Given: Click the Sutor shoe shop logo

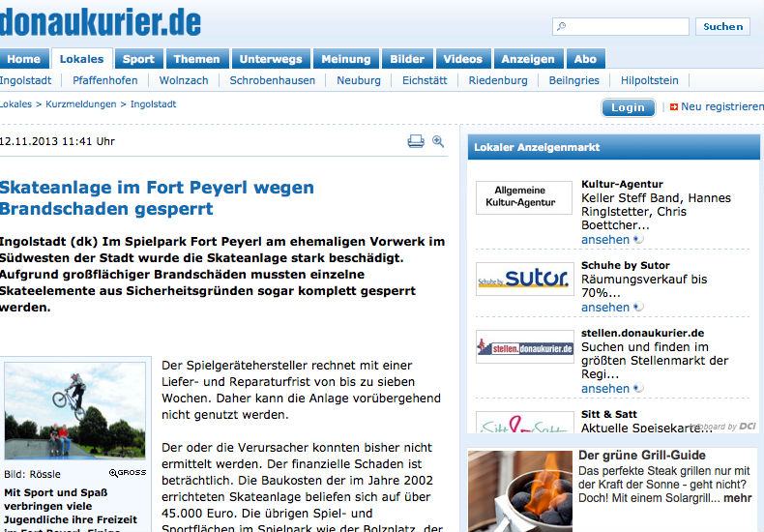Looking at the screenshot, I should [524, 280].
